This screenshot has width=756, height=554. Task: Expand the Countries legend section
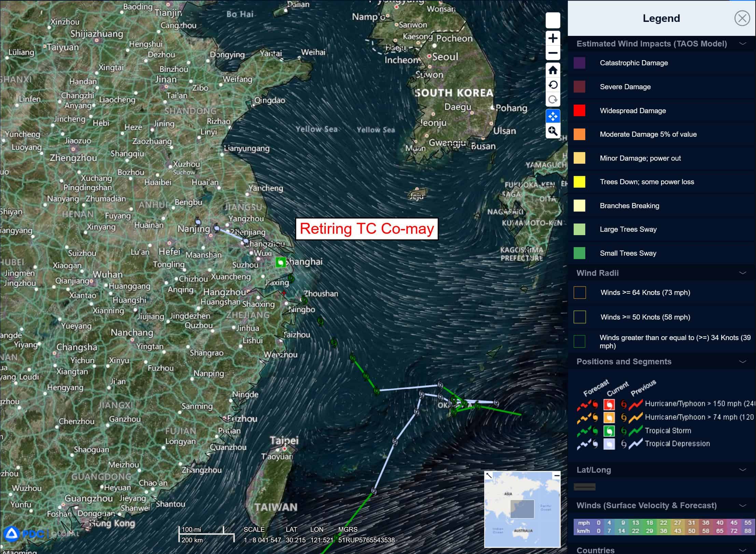[x=742, y=550]
